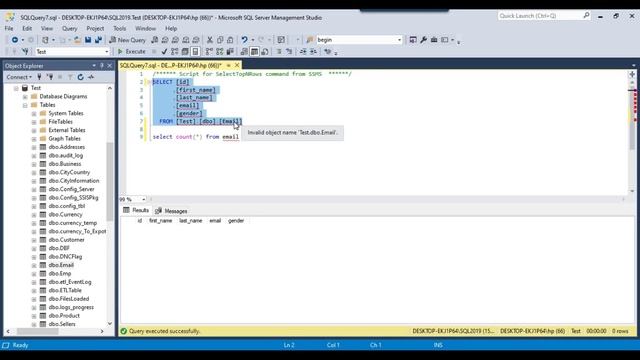Open the Window menu
The width and height of the screenshot is (640, 360).
click(x=145, y=29)
